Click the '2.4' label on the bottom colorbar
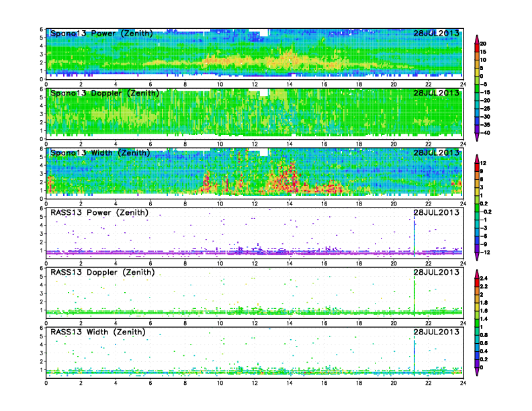 [484, 278]
